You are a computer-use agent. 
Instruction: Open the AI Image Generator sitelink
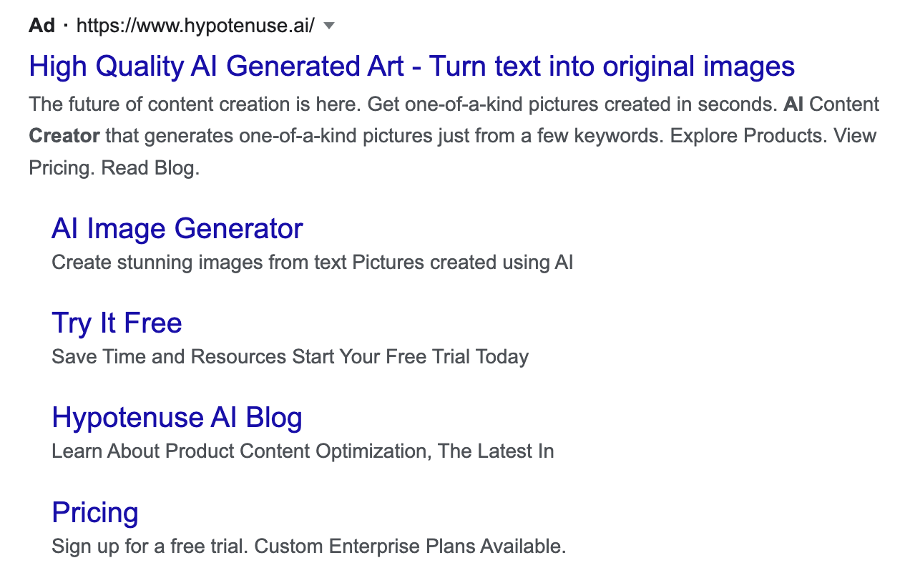tap(177, 229)
